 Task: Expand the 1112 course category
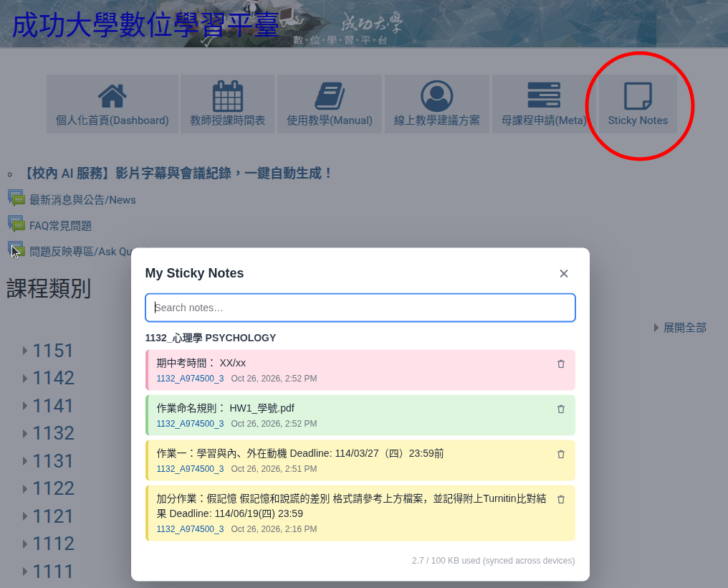tap(25, 544)
